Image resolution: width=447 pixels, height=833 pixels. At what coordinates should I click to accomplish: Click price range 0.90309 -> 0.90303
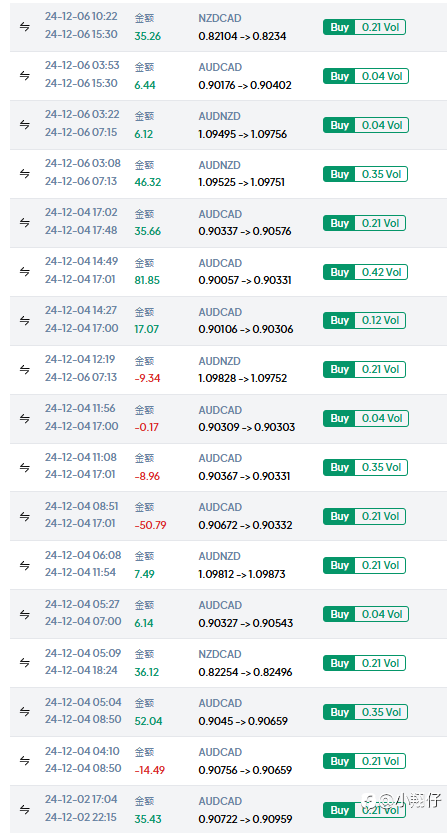247,427
